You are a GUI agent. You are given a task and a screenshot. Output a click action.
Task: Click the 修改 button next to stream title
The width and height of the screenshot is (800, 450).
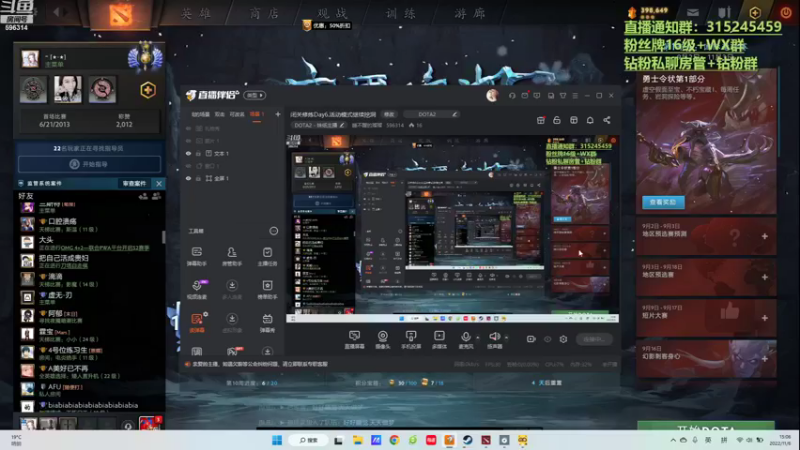pyautogui.click(x=389, y=114)
